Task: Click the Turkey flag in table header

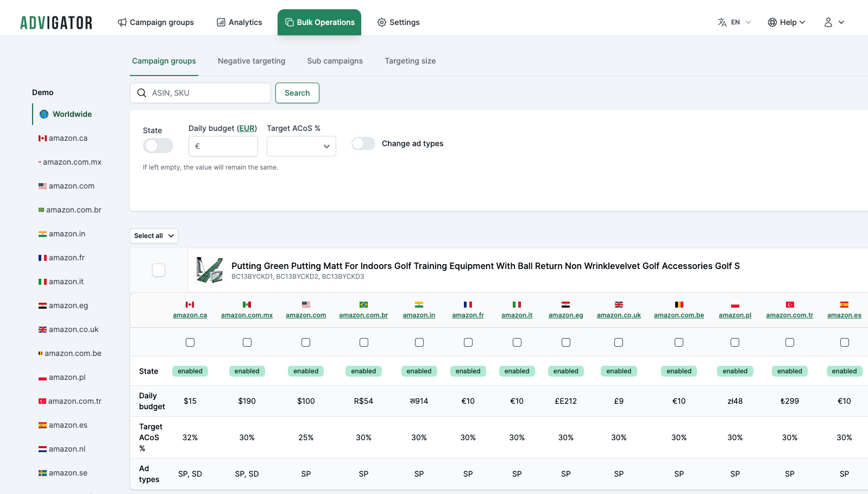Action: coord(790,305)
